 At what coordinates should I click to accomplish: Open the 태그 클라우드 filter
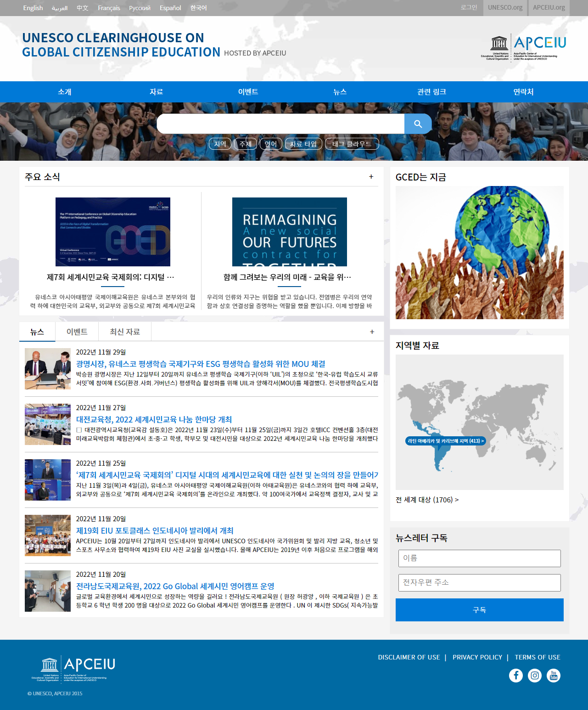[352, 144]
